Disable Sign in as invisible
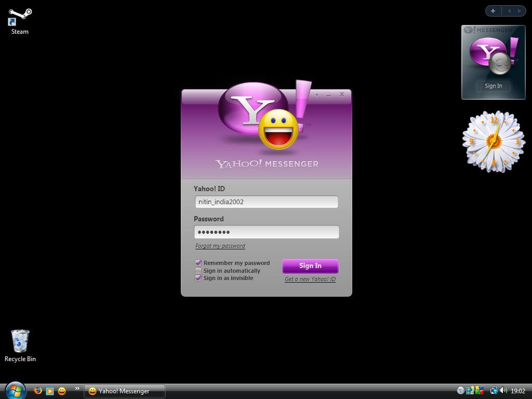 point(198,278)
